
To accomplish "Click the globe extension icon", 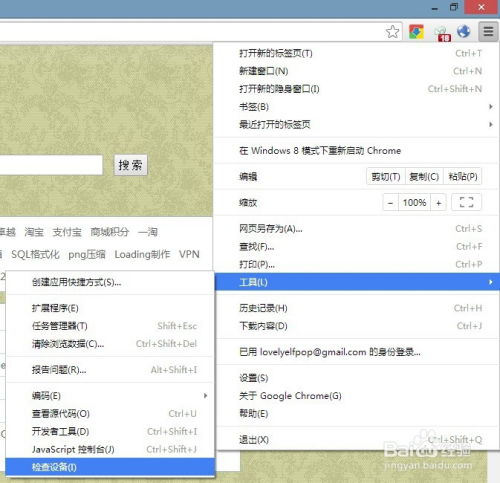I will click(x=464, y=32).
